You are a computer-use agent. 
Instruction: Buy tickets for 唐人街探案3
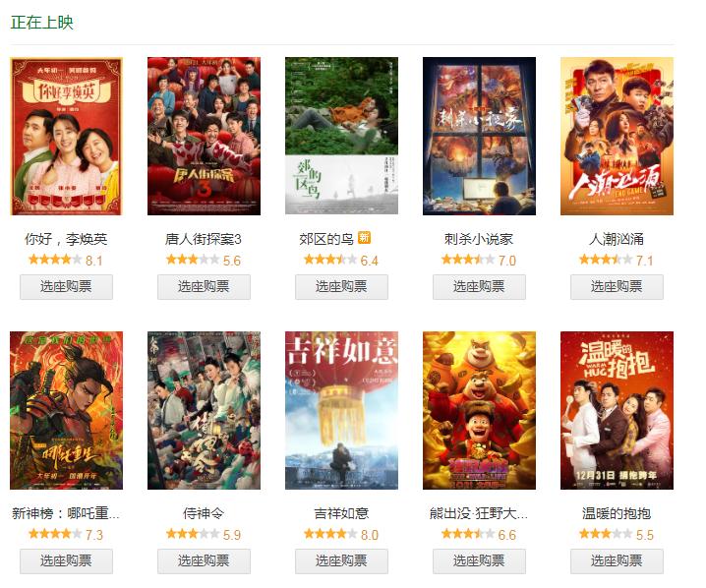[x=204, y=287]
